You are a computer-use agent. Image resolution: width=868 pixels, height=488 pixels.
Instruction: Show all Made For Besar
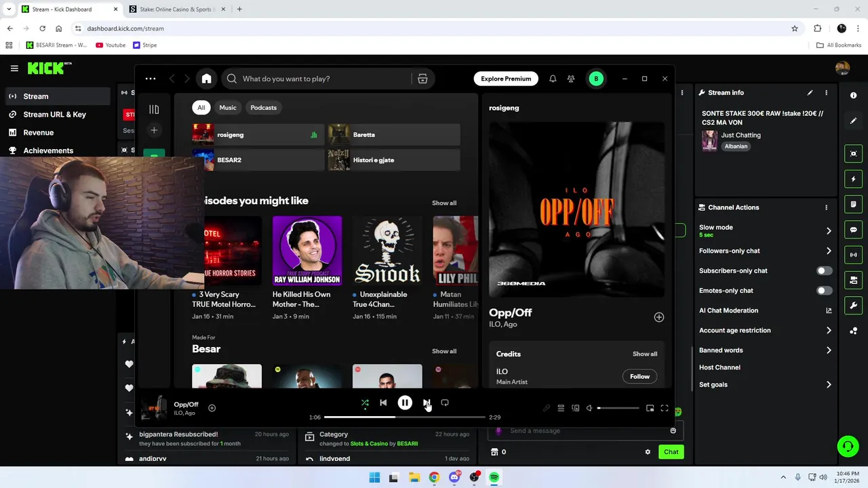(x=444, y=351)
